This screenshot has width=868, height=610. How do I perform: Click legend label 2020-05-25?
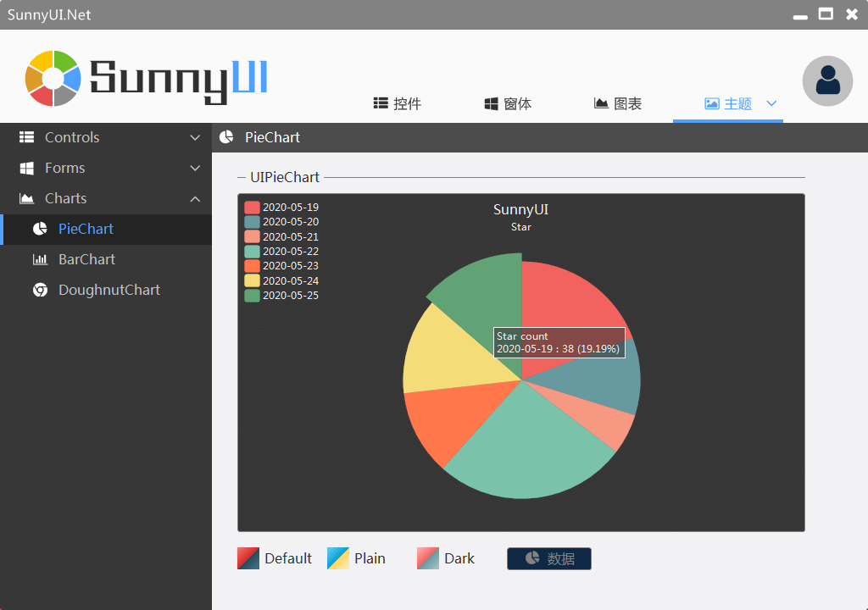[291, 296]
